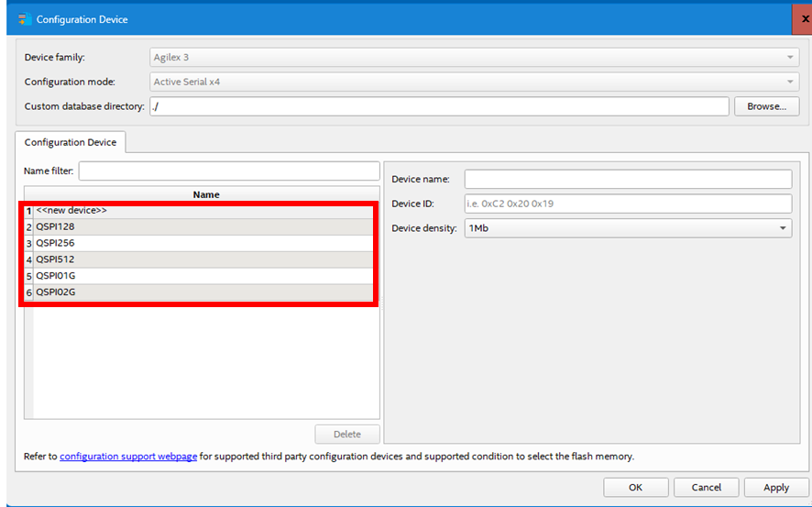812x507 pixels.
Task: Open the configuration support webpage link
Action: pyautogui.click(x=128, y=457)
